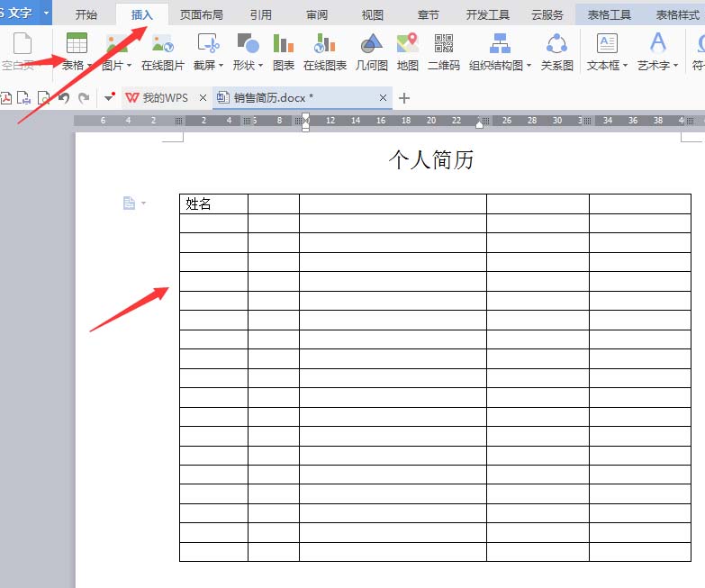Click the 个人简历 title text
This screenshot has width=705, height=588.
pyautogui.click(x=430, y=159)
